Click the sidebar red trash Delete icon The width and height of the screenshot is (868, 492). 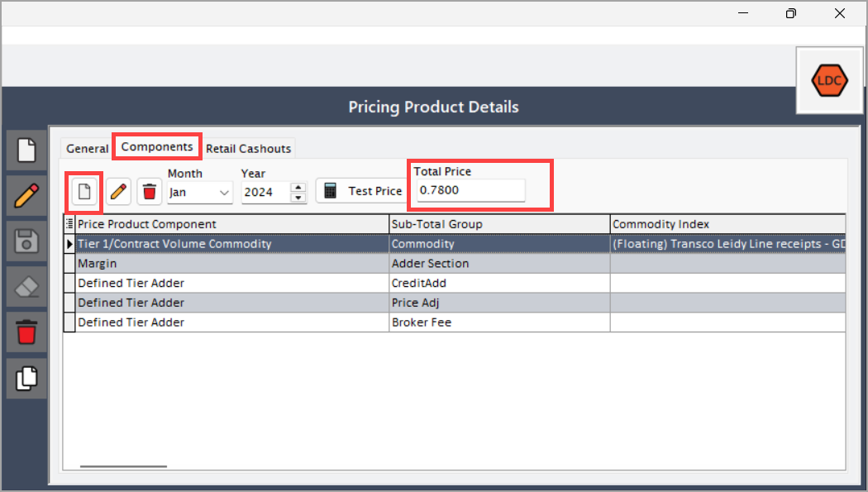26,332
